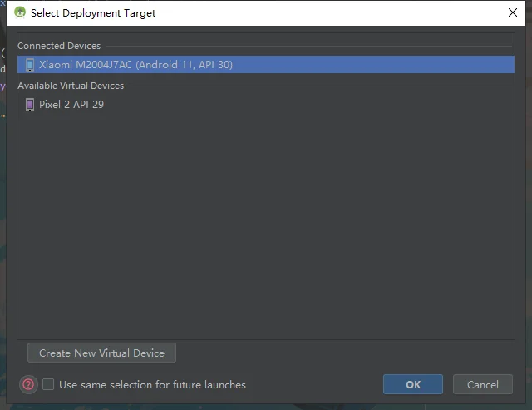Image resolution: width=532 pixels, height=410 pixels.
Task: Click the 'Use same selection for future launches' label
Action: tap(152, 384)
